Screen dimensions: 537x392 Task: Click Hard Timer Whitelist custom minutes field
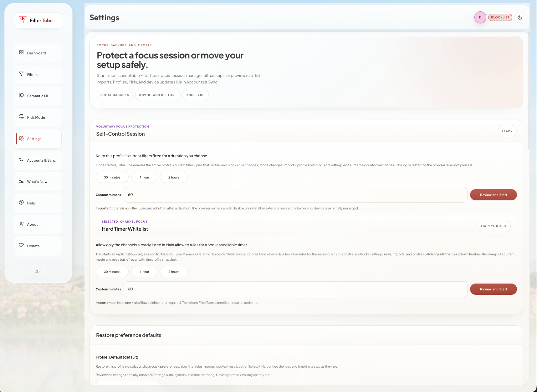(x=295, y=289)
